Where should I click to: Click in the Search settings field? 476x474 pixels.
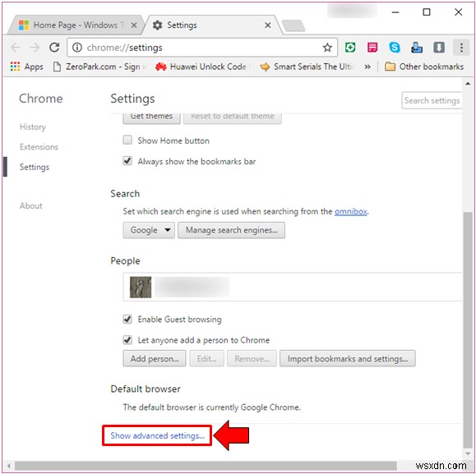pyautogui.click(x=432, y=100)
